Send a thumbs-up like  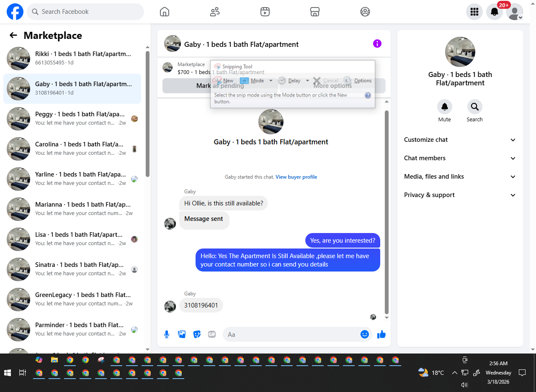[x=381, y=334]
